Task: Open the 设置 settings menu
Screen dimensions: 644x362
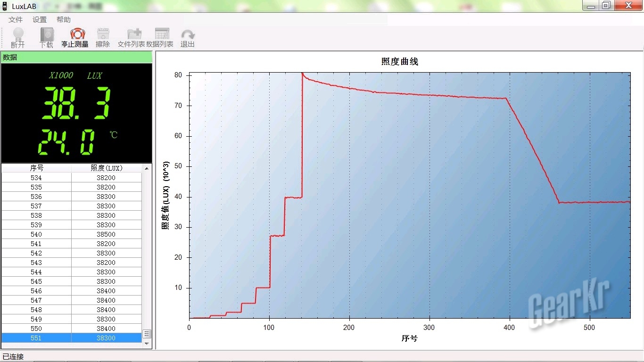Action: tap(40, 20)
